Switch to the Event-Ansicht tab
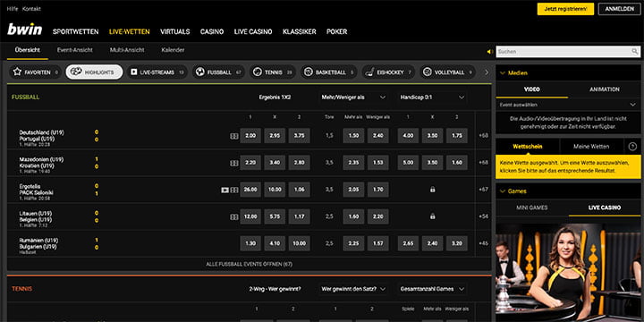The height and width of the screenshot is (322, 644). click(75, 50)
